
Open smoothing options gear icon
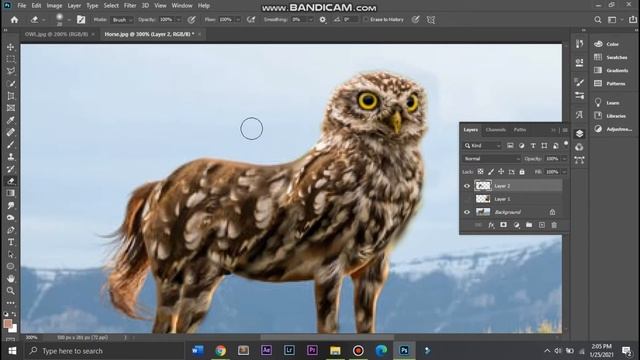(322, 20)
